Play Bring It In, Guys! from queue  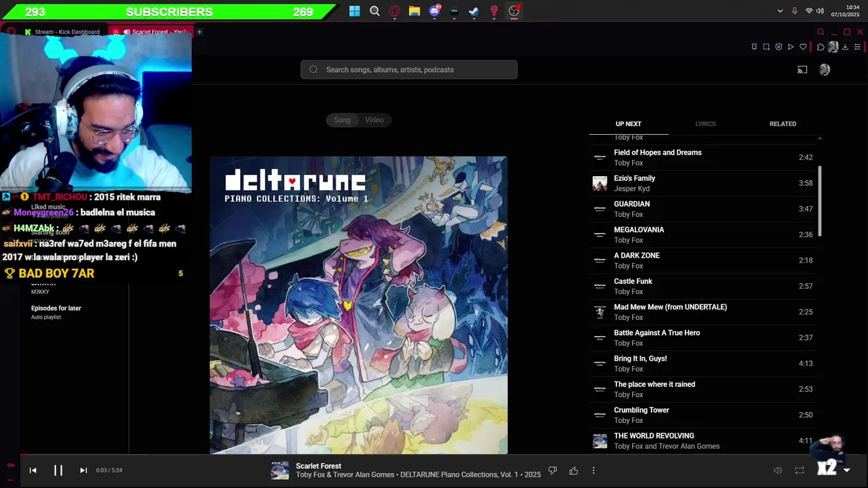pos(703,363)
